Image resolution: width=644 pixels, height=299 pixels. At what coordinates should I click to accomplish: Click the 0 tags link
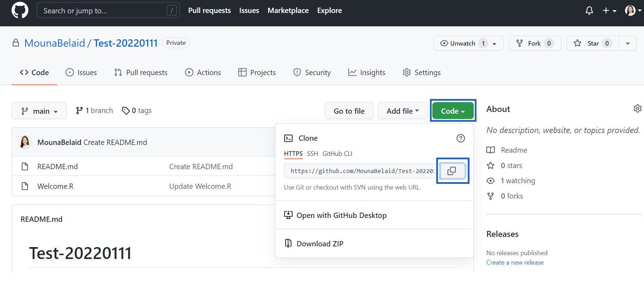(137, 111)
